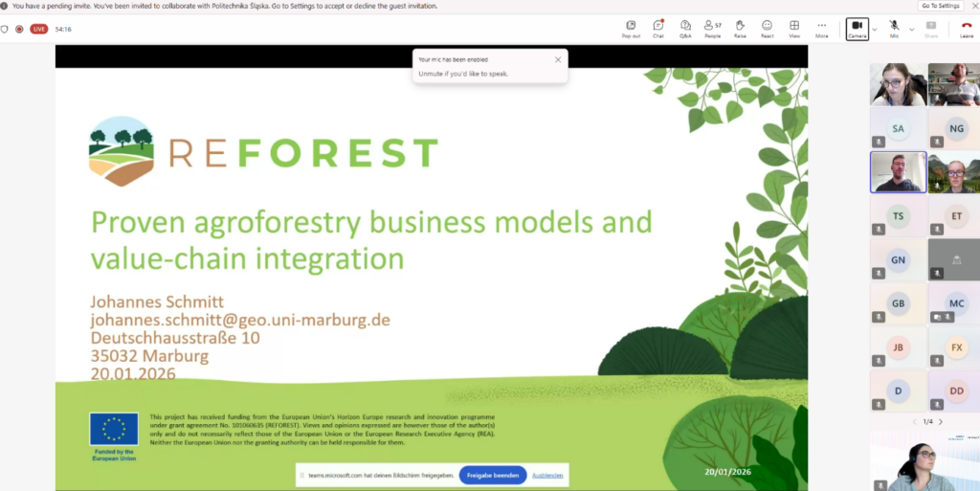This screenshot has height=491, width=980.
Task: Go to next participants page
Action: point(940,421)
